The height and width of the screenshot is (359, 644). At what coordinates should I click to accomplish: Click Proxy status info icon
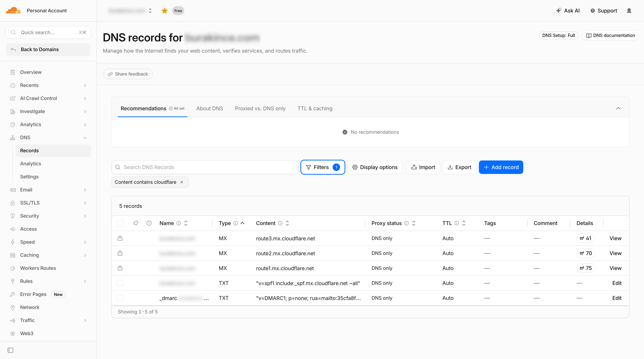[406, 223]
